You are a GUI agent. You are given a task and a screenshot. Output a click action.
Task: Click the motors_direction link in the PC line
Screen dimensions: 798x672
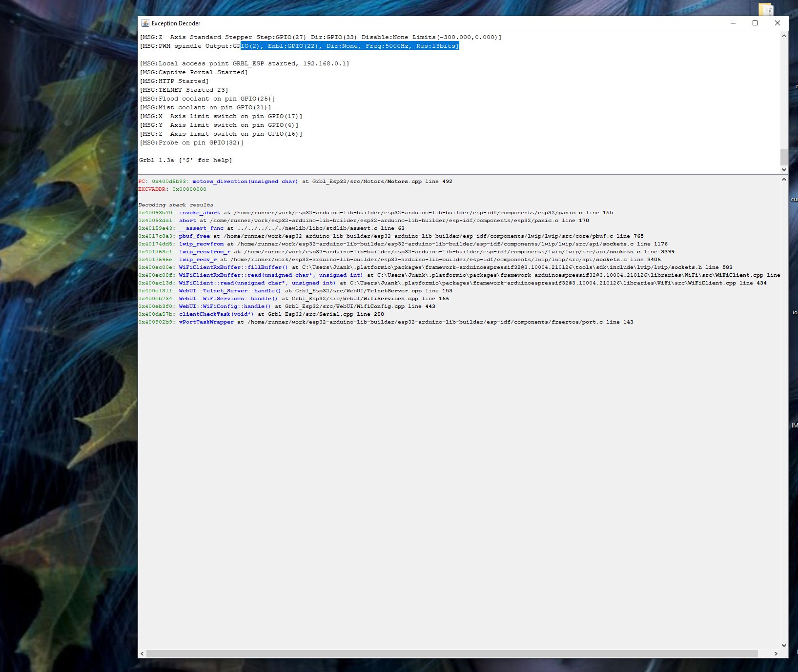click(219, 181)
